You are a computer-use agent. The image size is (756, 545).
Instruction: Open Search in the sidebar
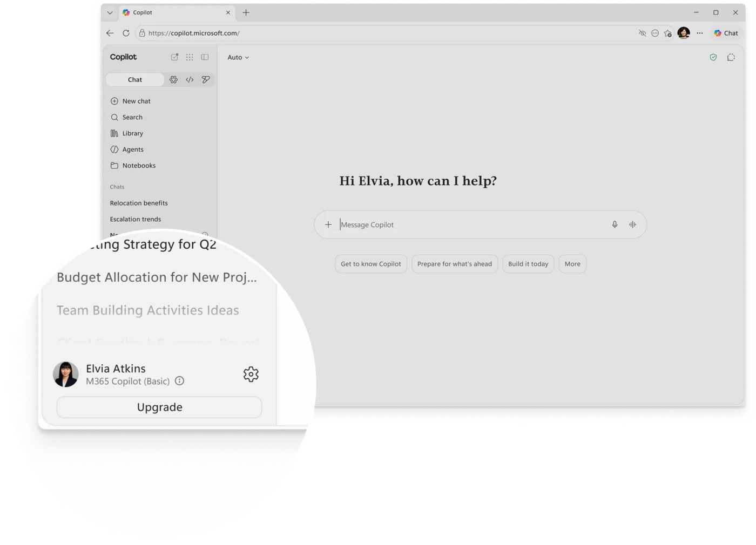pyautogui.click(x=126, y=117)
